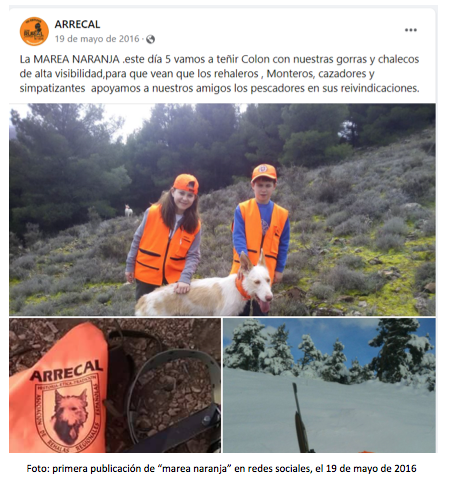Open the ARRECAL round orange profile avatar

pos(34,31)
